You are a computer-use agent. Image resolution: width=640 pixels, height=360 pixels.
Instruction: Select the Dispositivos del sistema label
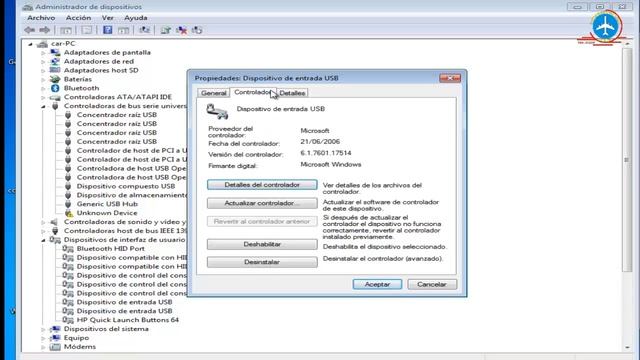pos(106,329)
